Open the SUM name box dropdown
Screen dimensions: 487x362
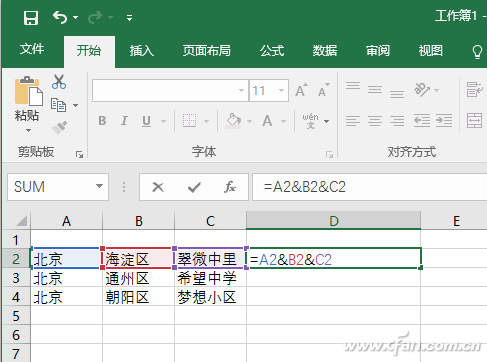99,186
